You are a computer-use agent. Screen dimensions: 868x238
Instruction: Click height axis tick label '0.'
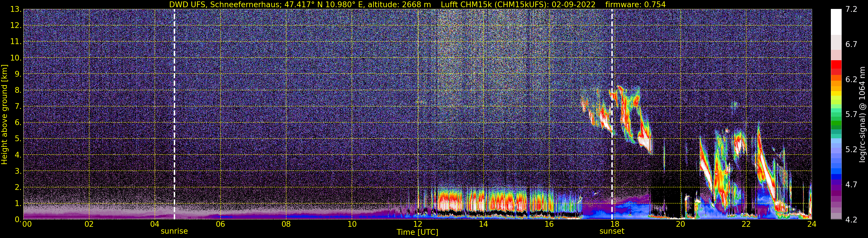[x=18, y=220]
